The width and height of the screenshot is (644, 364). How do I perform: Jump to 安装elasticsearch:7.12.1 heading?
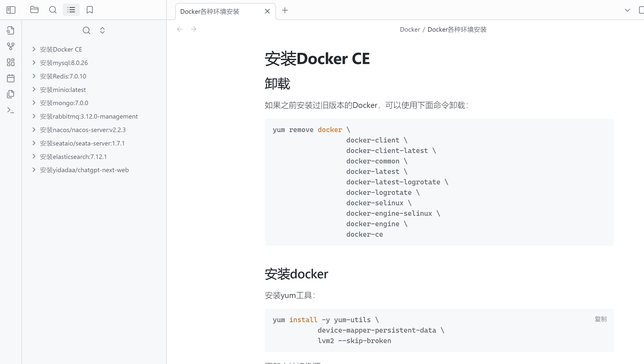pos(73,156)
